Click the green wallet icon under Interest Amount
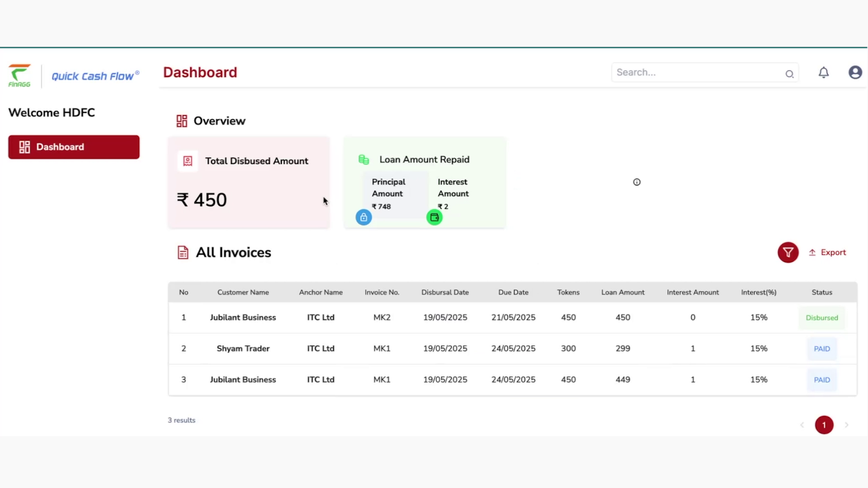This screenshot has width=868, height=488. point(434,217)
